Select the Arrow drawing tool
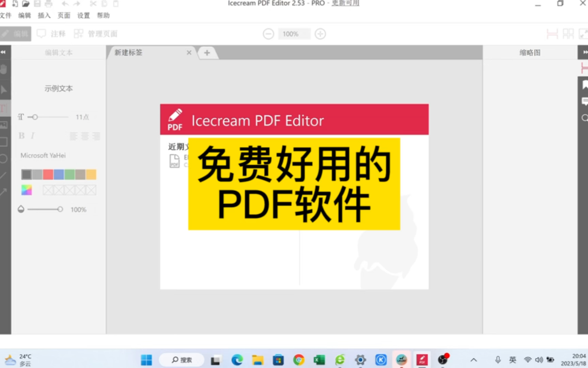588x368 pixels. pos(4,192)
